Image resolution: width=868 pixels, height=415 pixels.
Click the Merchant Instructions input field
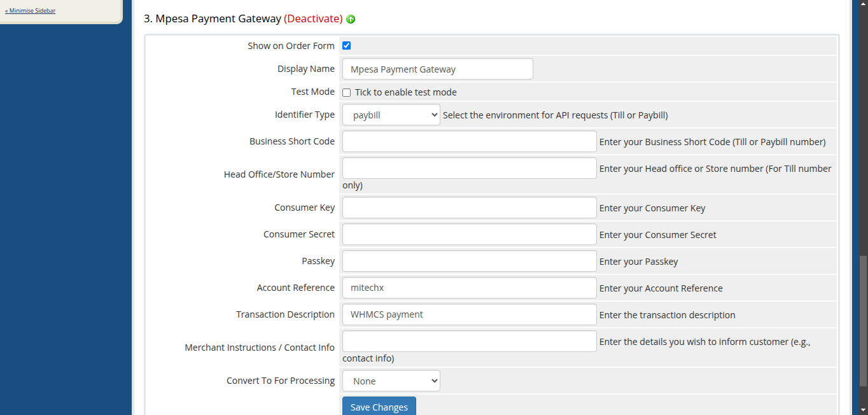[x=470, y=341]
